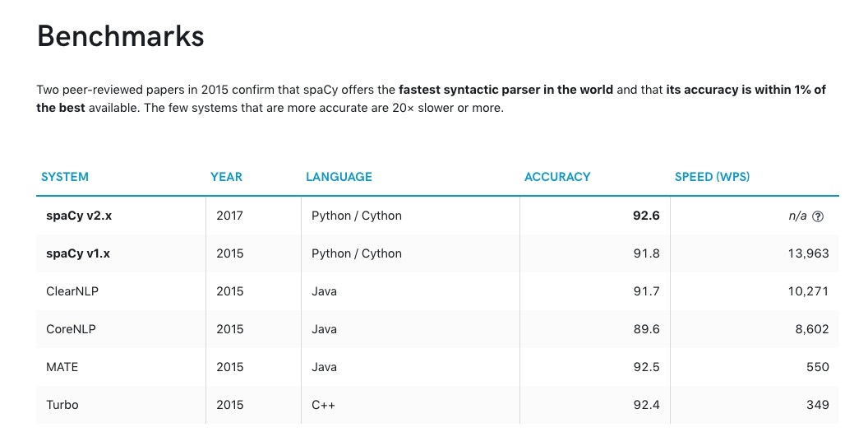Select the 89.6 accuracy value for CoreNLP
The height and width of the screenshot is (446, 868).
click(646, 329)
